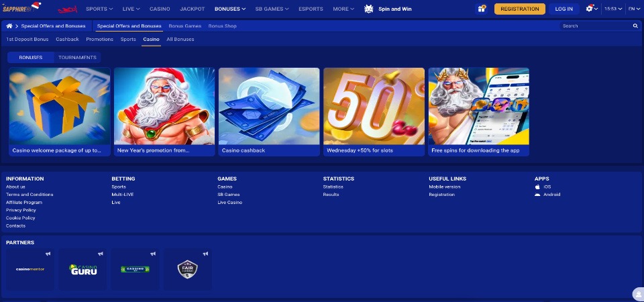Open the Terms and Conditions link

[30, 195]
